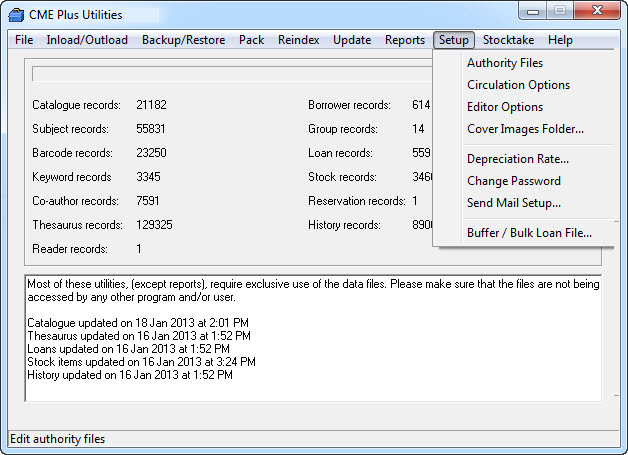Select Authority Files from Setup menu
The height and width of the screenshot is (455, 628).
click(505, 63)
